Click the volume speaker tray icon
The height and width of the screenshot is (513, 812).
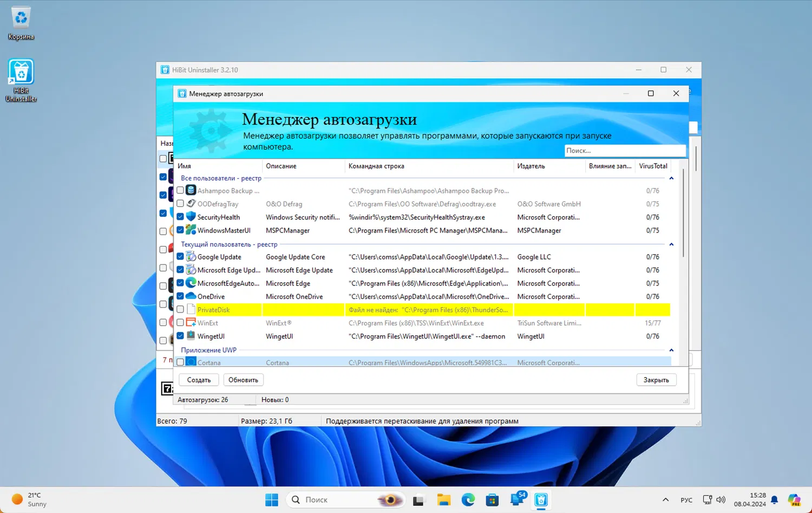point(721,499)
